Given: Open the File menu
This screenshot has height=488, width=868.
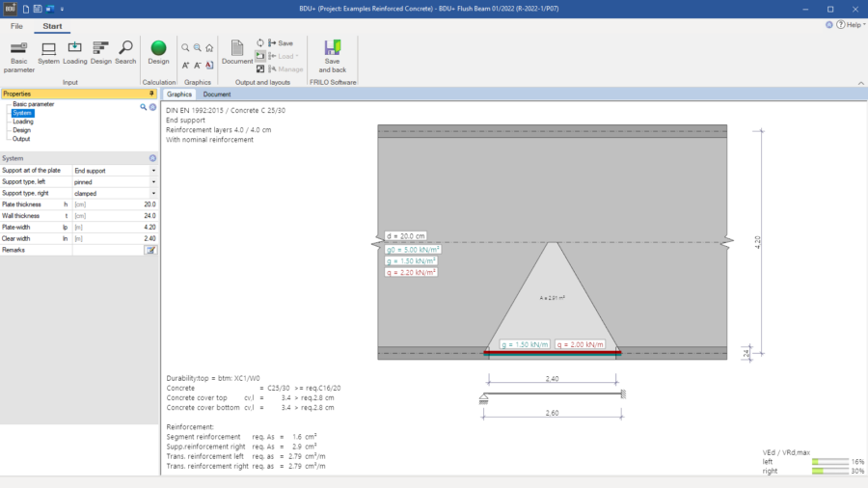Looking at the screenshot, I should click(16, 26).
